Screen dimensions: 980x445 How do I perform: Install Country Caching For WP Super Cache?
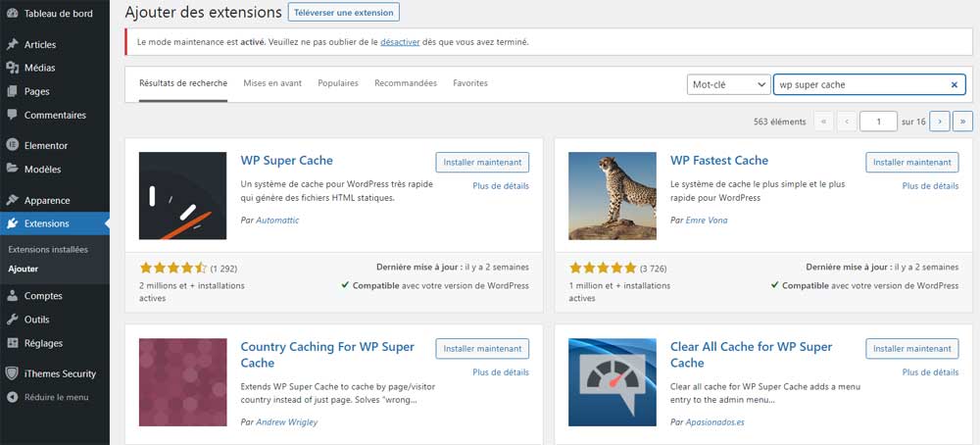click(482, 349)
